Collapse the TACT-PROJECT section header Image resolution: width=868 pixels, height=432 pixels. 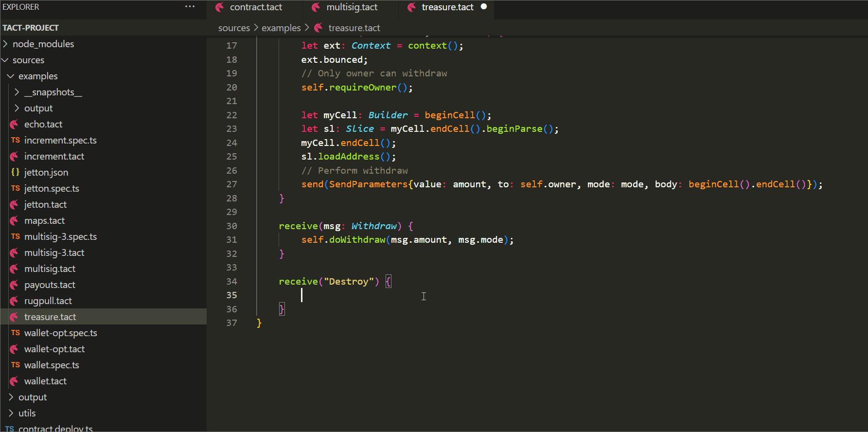point(31,28)
